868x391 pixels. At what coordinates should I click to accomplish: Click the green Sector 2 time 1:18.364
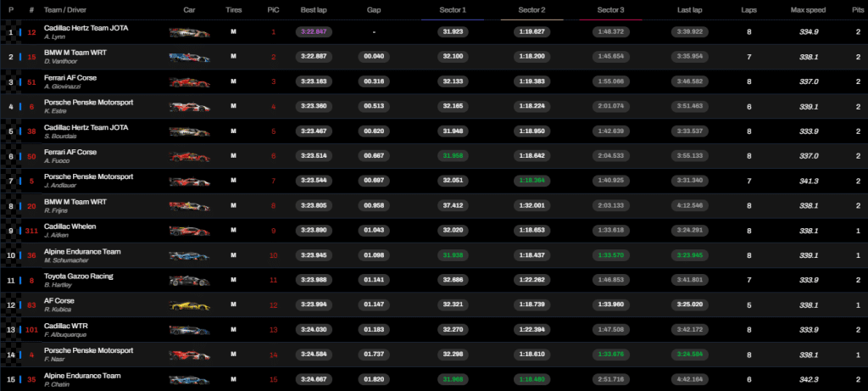(x=532, y=181)
